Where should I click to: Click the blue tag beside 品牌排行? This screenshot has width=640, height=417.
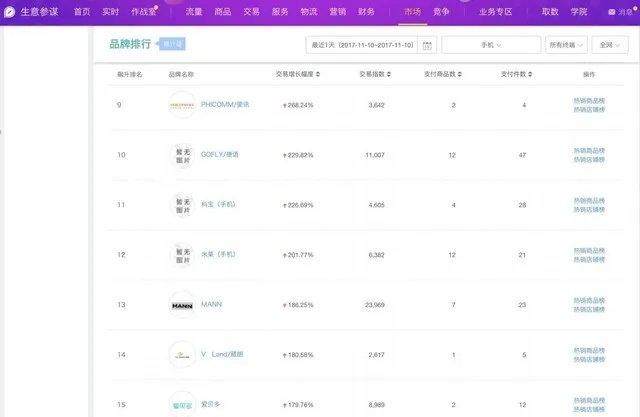click(172, 44)
